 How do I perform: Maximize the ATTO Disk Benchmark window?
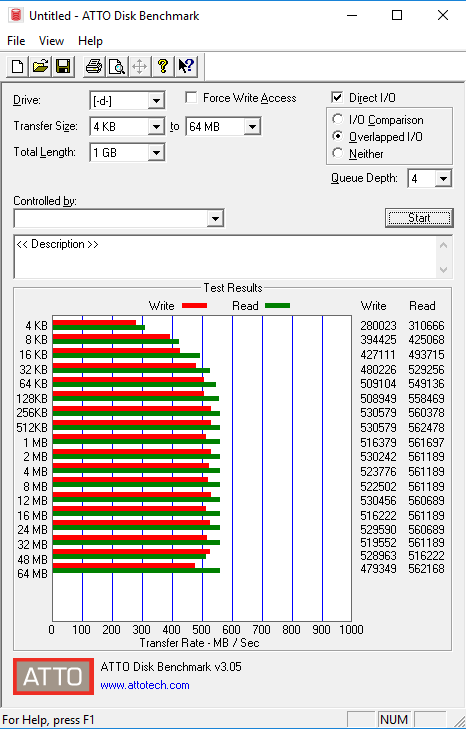click(x=397, y=15)
